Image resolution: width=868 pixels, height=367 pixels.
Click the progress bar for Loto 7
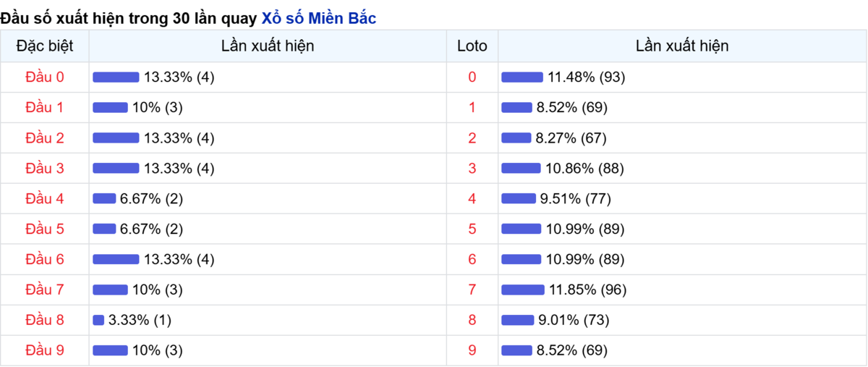(x=523, y=290)
